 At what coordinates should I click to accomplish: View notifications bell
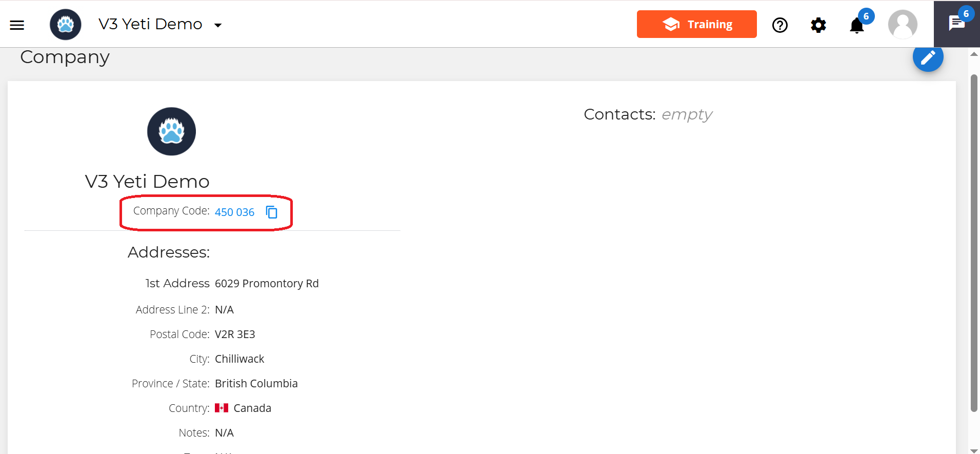click(x=856, y=25)
